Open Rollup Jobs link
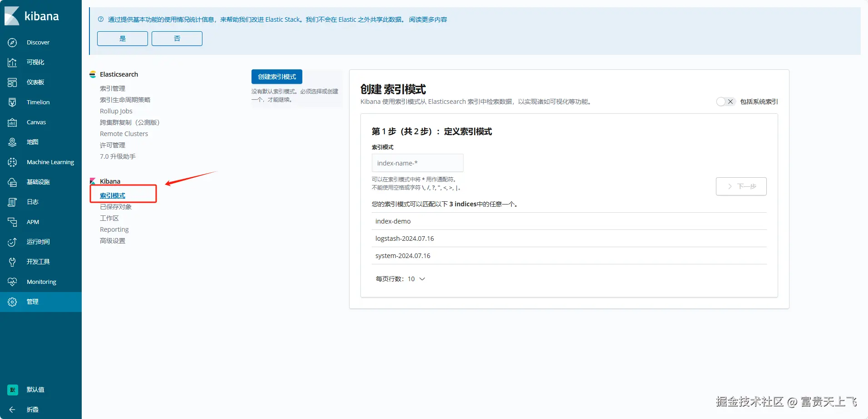The image size is (868, 419). [116, 111]
